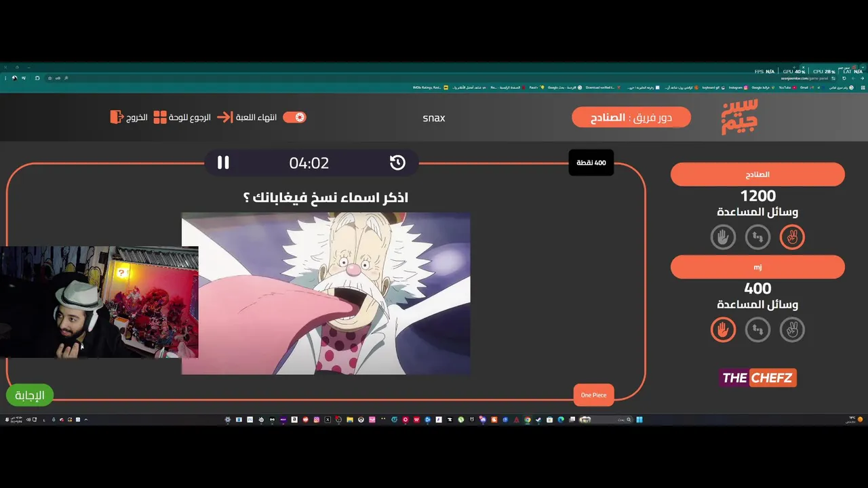Use mj team's peace-hand helper
This screenshot has height=488, width=868.
click(792, 329)
